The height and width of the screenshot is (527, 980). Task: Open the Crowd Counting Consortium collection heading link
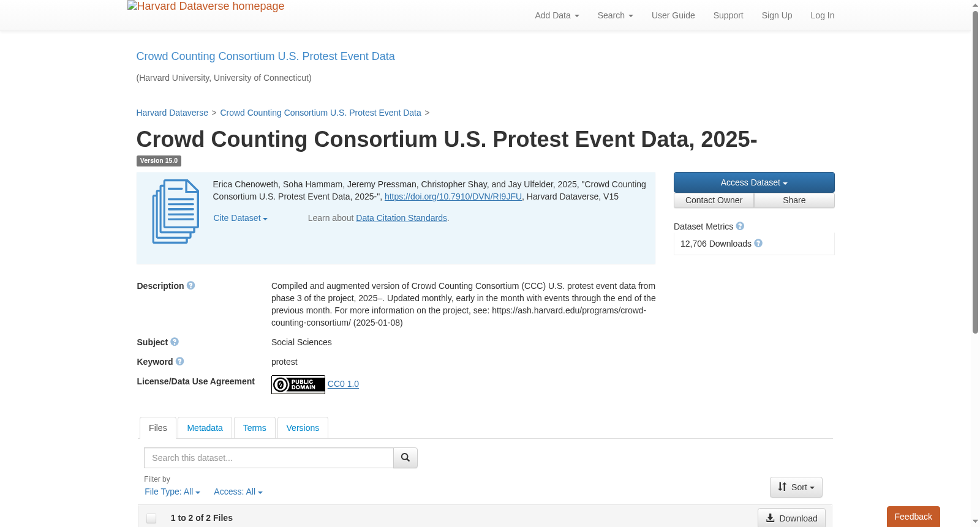(265, 56)
